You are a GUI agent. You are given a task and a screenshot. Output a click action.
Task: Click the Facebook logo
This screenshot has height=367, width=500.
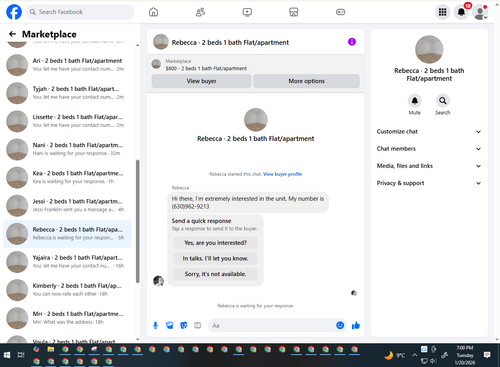(x=14, y=12)
